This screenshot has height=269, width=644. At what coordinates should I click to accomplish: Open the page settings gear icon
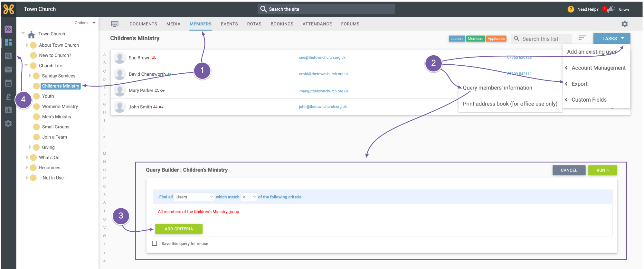tap(624, 24)
